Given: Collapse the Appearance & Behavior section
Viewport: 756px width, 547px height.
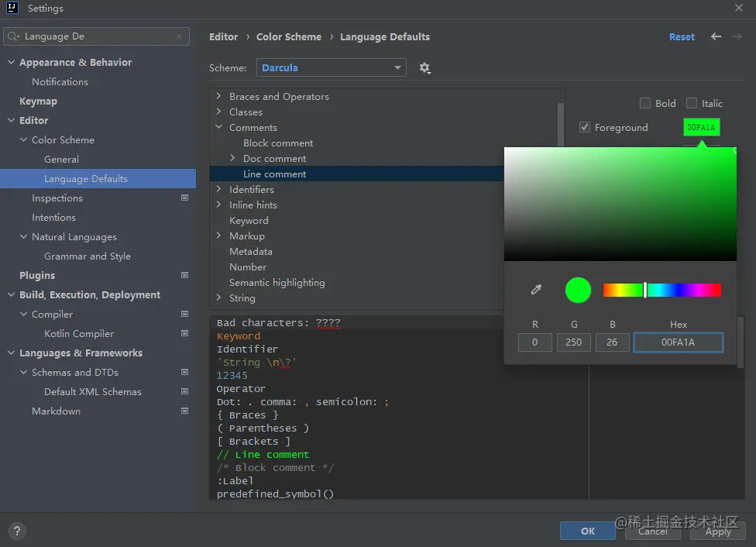Looking at the screenshot, I should [x=11, y=63].
